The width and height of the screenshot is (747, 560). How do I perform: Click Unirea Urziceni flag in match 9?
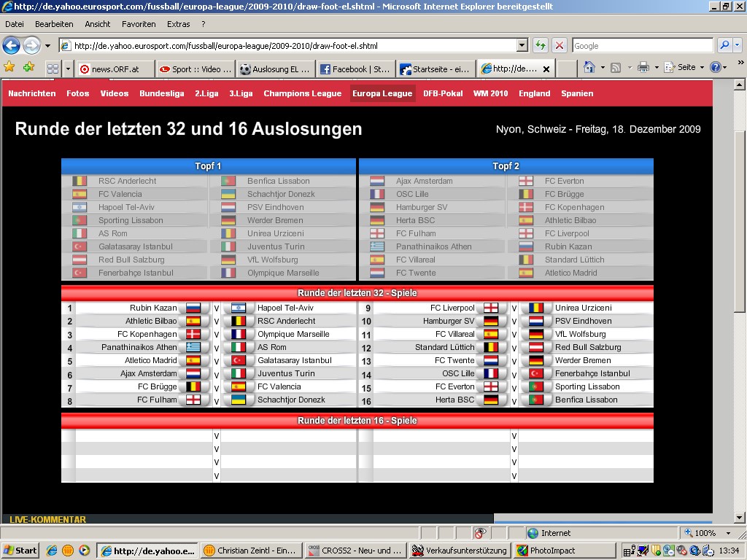536,308
